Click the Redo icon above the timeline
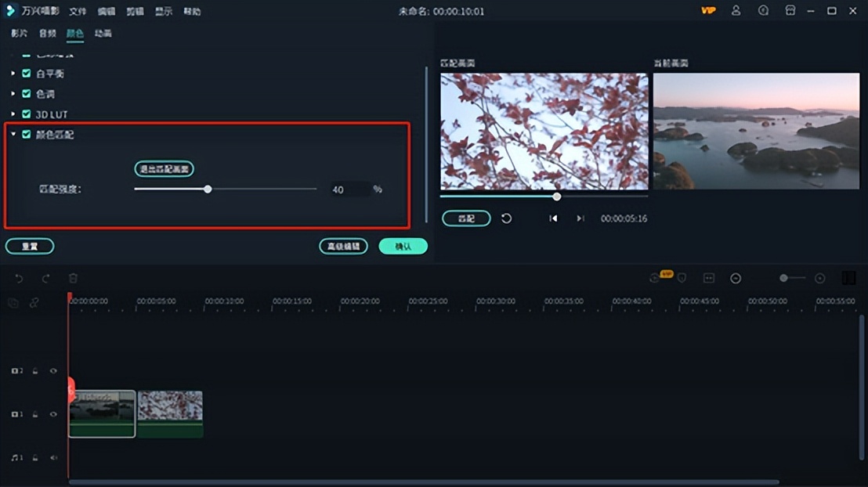The image size is (868, 487). (x=45, y=278)
